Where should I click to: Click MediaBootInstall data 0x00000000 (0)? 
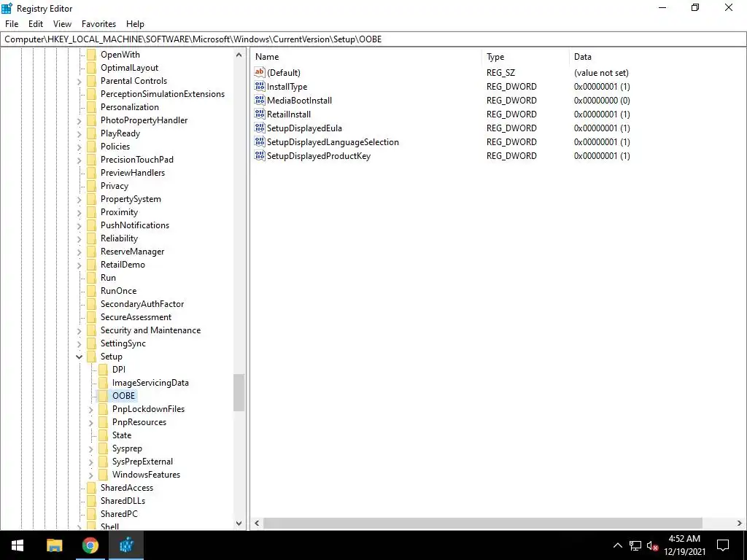tap(602, 100)
